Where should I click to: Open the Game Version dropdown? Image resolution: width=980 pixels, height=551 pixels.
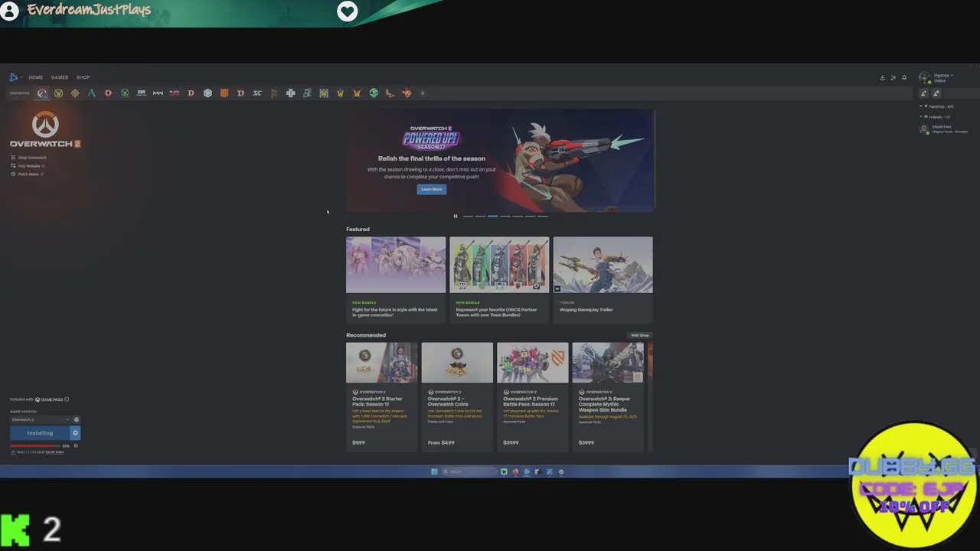click(x=41, y=419)
